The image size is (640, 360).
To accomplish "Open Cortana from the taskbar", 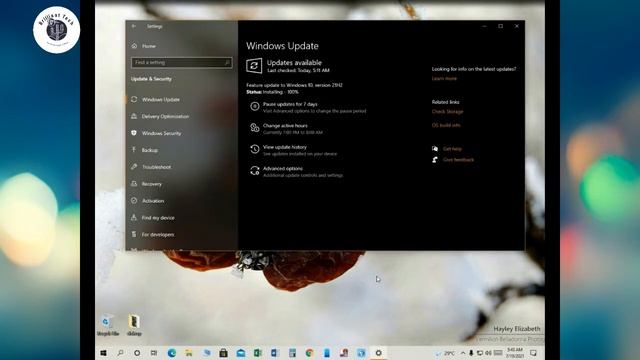I will pos(137,353).
